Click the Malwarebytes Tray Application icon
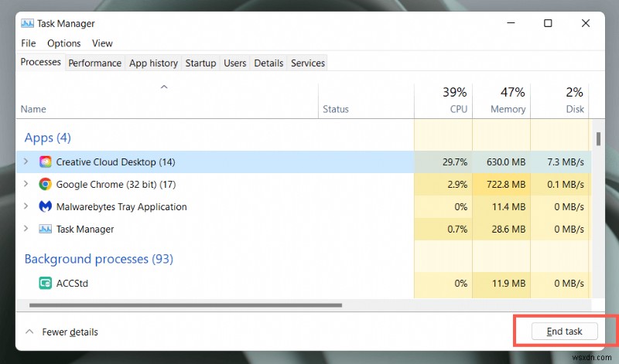This screenshot has height=364, width=619. click(x=46, y=206)
